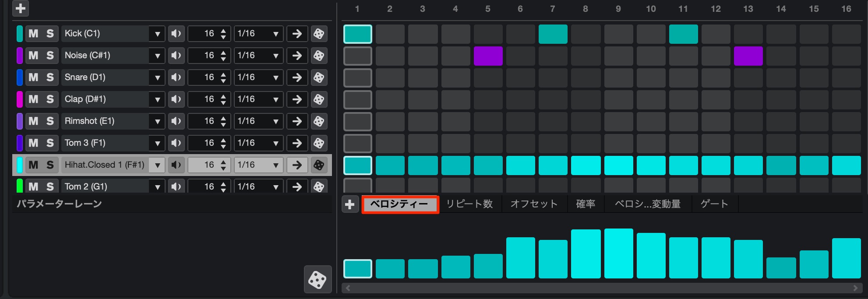
Task: Randomize the Hihat.Closed 1 lane with dice
Action: pos(319,165)
